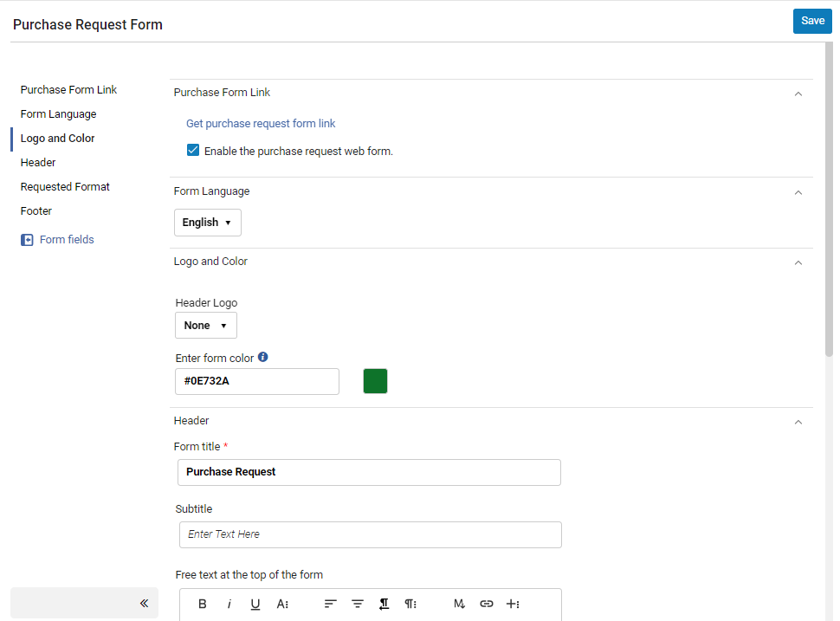Disable the purchase request web form checkbox

[x=193, y=151]
